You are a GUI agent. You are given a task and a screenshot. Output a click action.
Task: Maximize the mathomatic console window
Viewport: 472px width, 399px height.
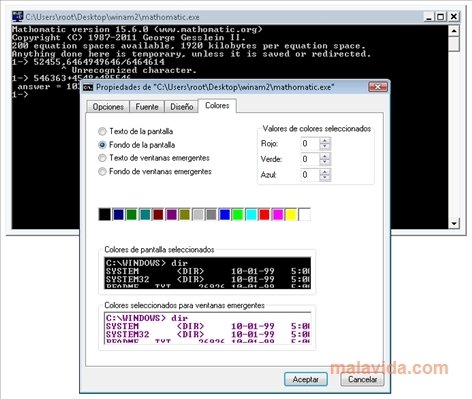(x=441, y=17)
